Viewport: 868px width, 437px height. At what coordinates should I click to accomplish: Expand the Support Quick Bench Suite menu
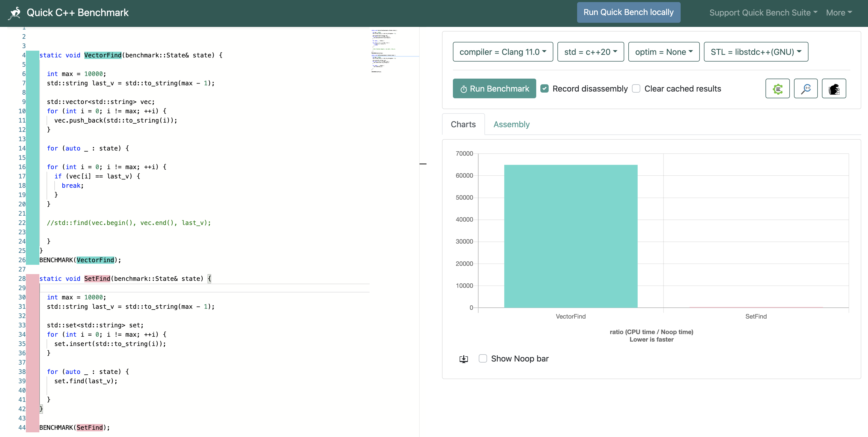(763, 13)
